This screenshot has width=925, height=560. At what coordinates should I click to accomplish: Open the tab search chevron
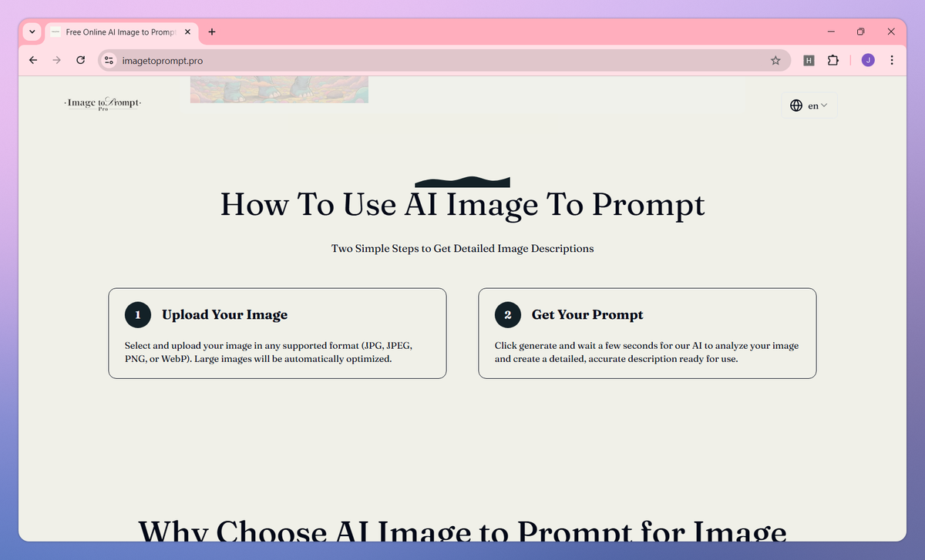(x=32, y=32)
